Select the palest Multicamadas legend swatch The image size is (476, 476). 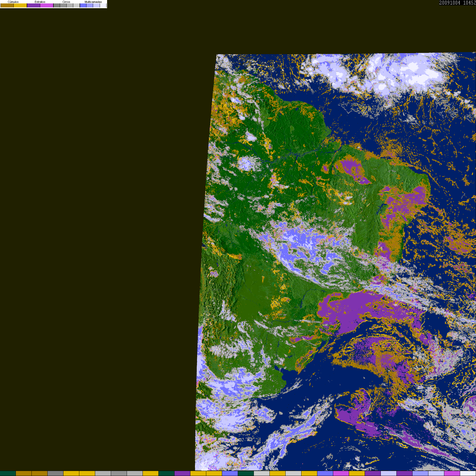coord(103,6)
